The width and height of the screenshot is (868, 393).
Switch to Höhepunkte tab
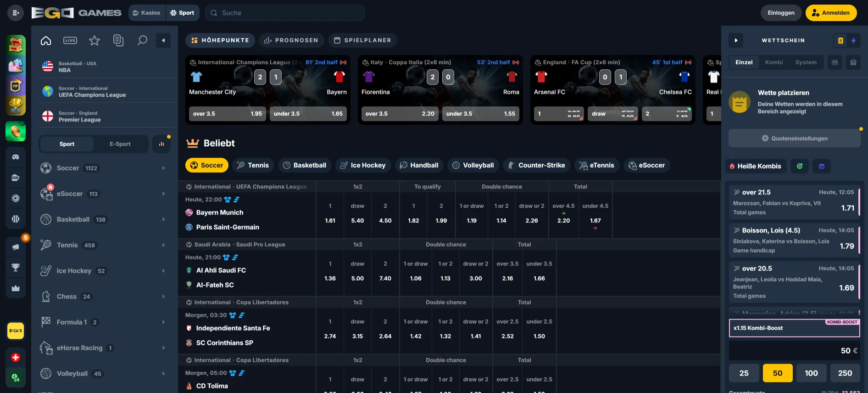(220, 40)
